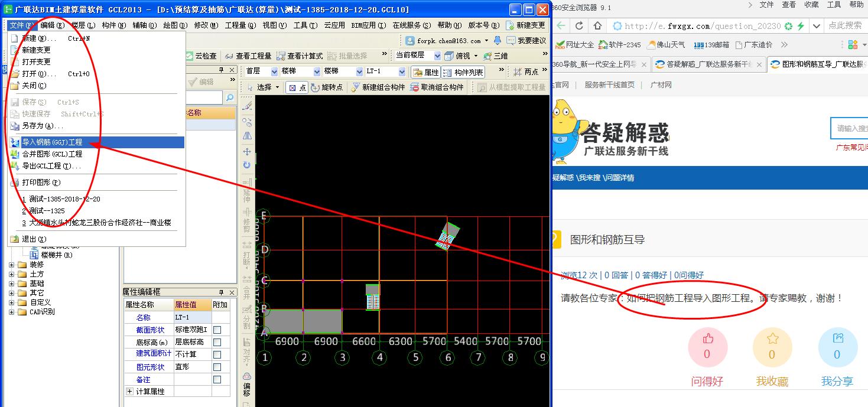This screenshot has width=868, height=407.
Task: Tick 附加 checkbox for 底标高
Action: [217, 343]
